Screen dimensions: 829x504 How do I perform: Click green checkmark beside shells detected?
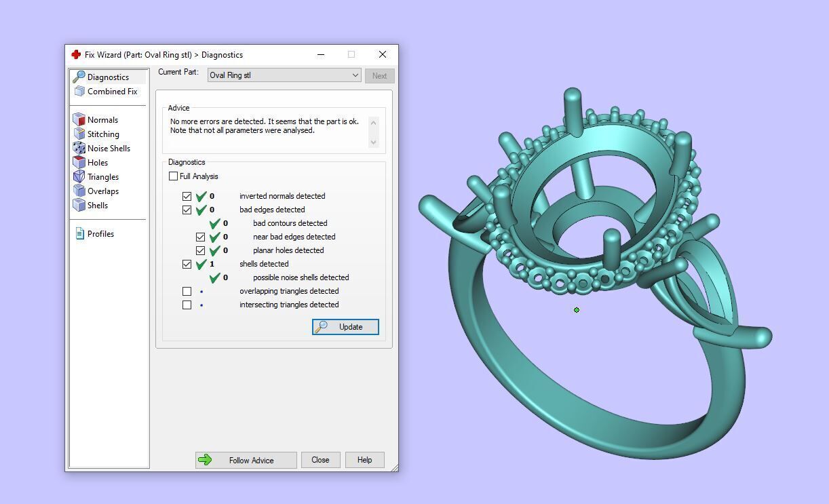201,265
